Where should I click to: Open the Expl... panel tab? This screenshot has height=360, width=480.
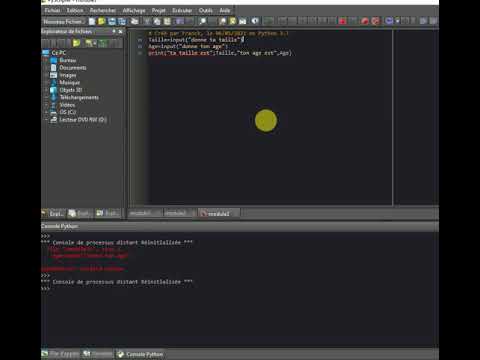click(53, 213)
